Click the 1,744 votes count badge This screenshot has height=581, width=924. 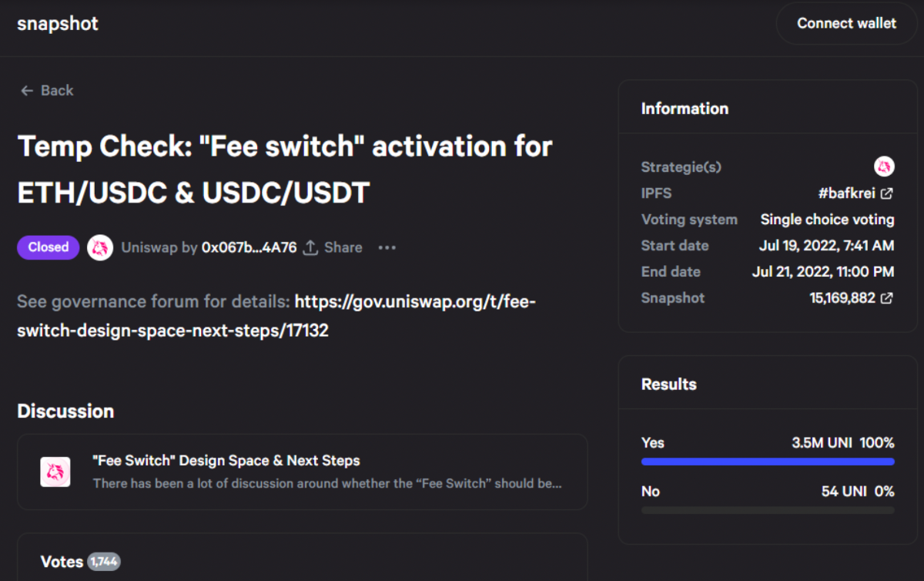pyautogui.click(x=104, y=562)
